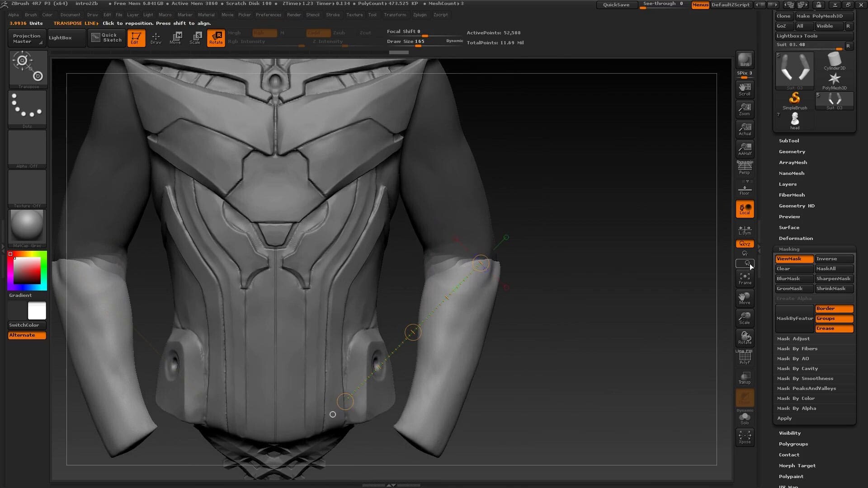Click the right shelf Scale view icon

pos(745,318)
